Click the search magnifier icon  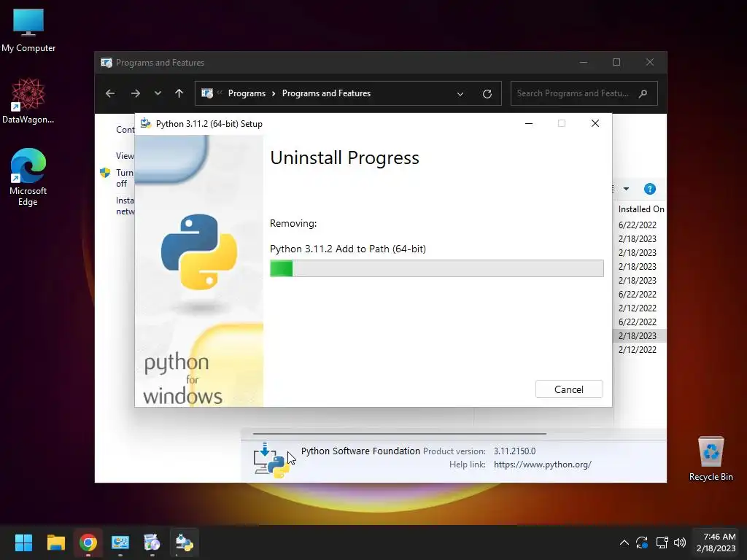pos(643,93)
